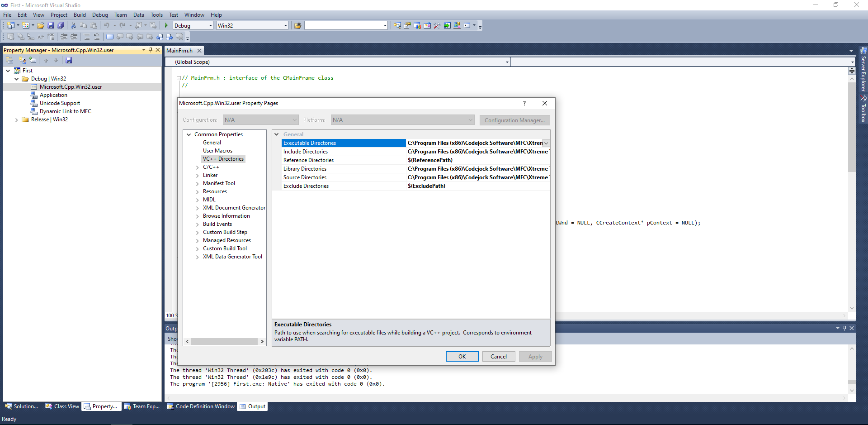This screenshot has width=868, height=425.
Task: Expand the Linker node in property tree
Action: tap(197, 176)
